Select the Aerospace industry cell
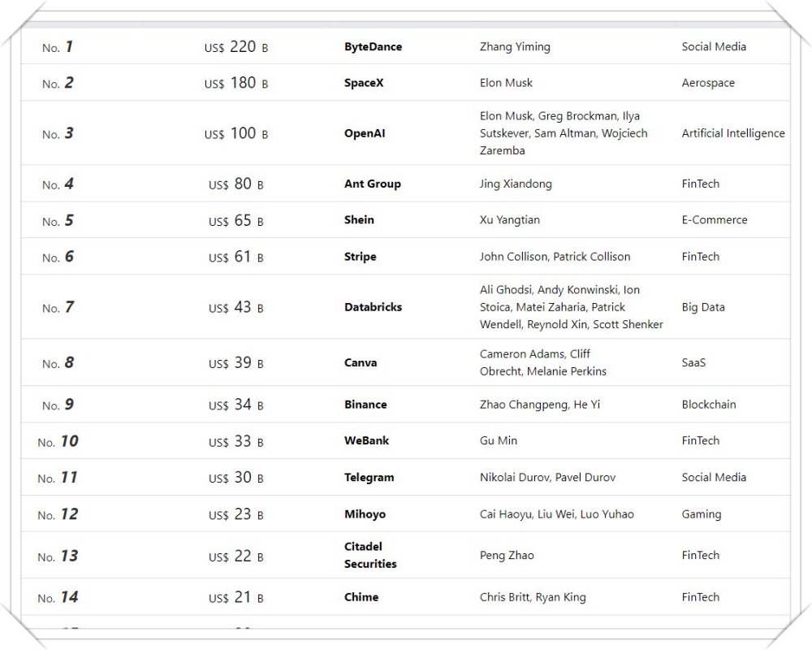The image size is (812, 650). [x=708, y=83]
